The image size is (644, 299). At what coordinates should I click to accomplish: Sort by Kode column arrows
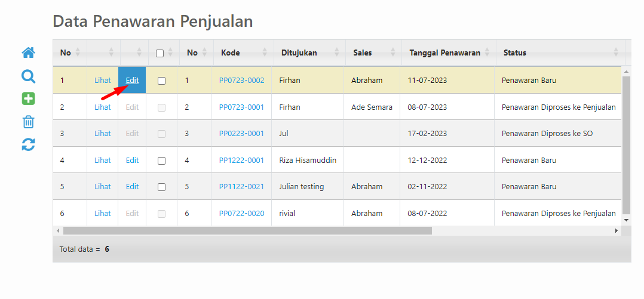(265, 53)
